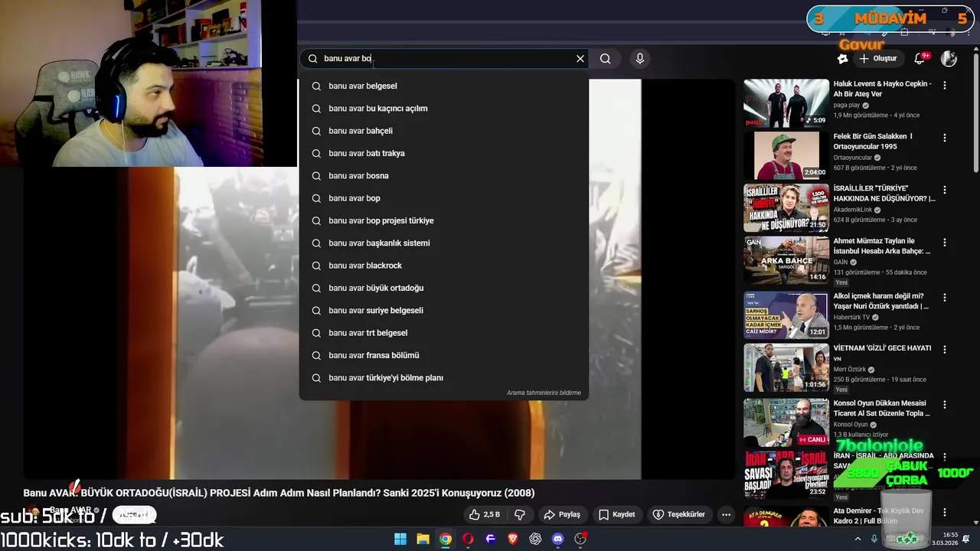Open the Windows Start menu
The height and width of the screenshot is (551, 980).
pyautogui.click(x=400, y=539)
